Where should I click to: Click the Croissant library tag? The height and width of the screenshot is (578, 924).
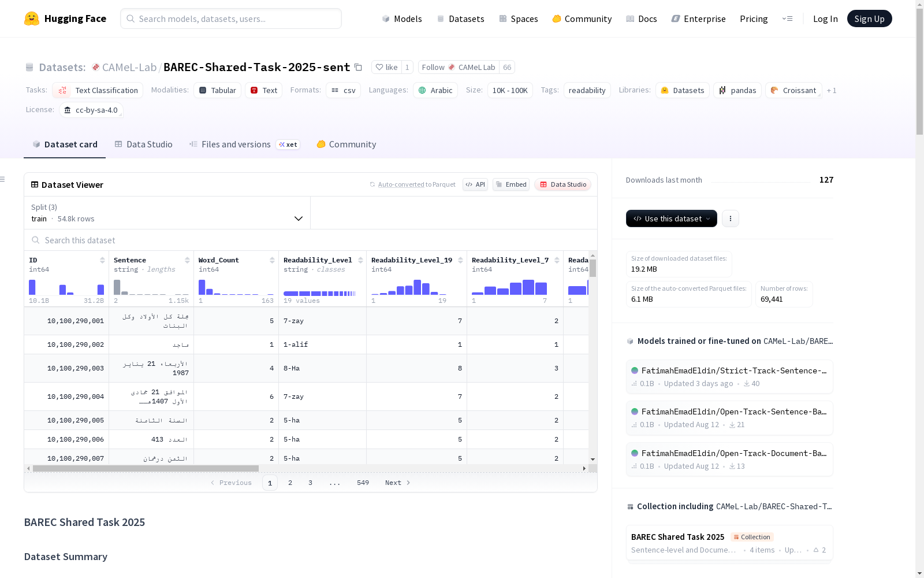[793, 90]
